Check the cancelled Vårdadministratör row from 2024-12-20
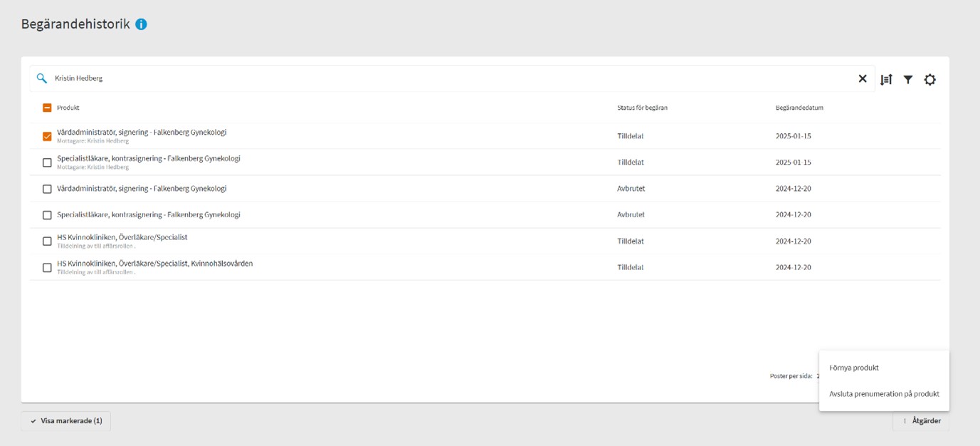 (47, 189)
